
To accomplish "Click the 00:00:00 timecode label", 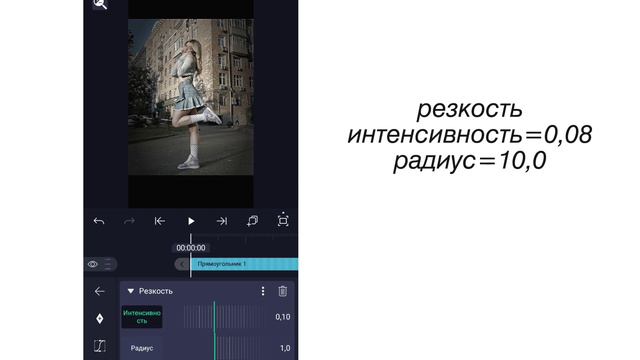I will [x=191, y=248].
